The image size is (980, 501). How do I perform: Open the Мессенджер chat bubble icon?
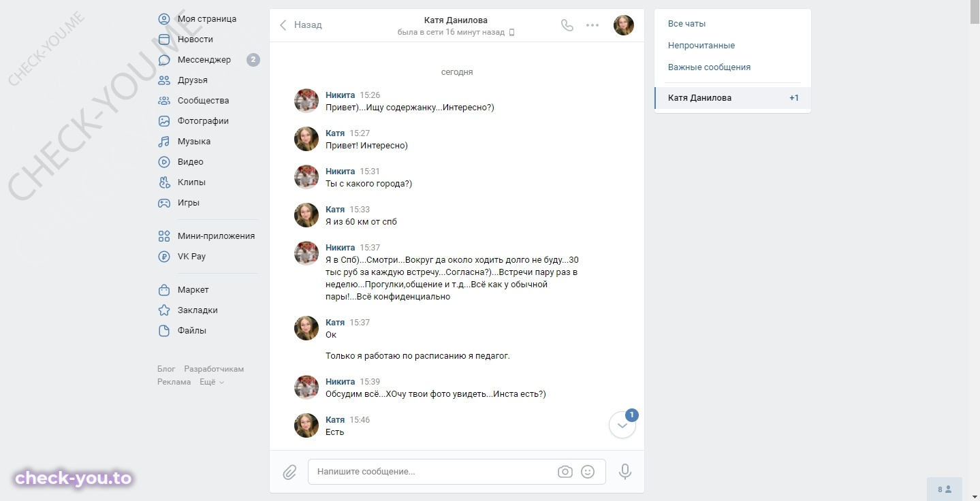tap(164, 60)
